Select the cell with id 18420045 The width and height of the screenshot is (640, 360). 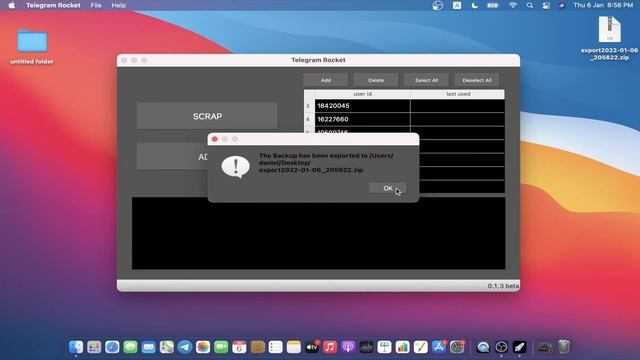pyautogui.click(x=362, y=106)
